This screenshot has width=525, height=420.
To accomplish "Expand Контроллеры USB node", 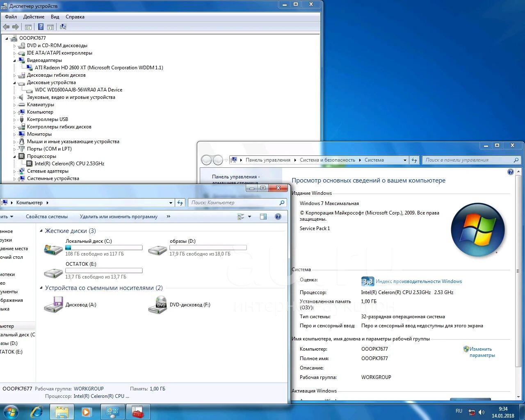I will [14, 120].
